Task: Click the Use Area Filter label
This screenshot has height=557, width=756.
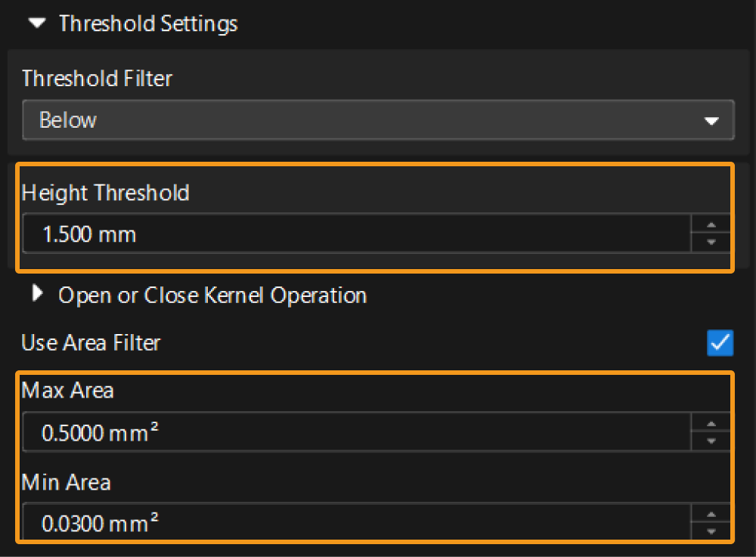Action: point(91,343)
